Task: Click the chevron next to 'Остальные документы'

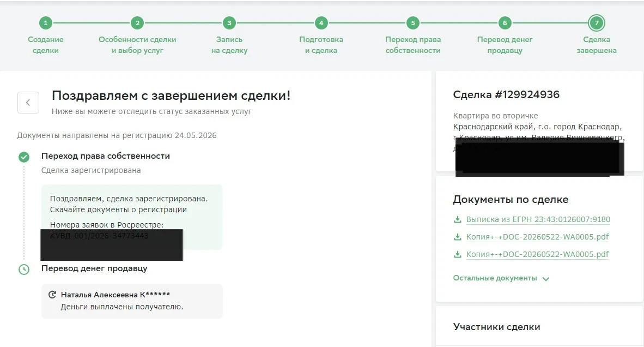Action: 546,279
